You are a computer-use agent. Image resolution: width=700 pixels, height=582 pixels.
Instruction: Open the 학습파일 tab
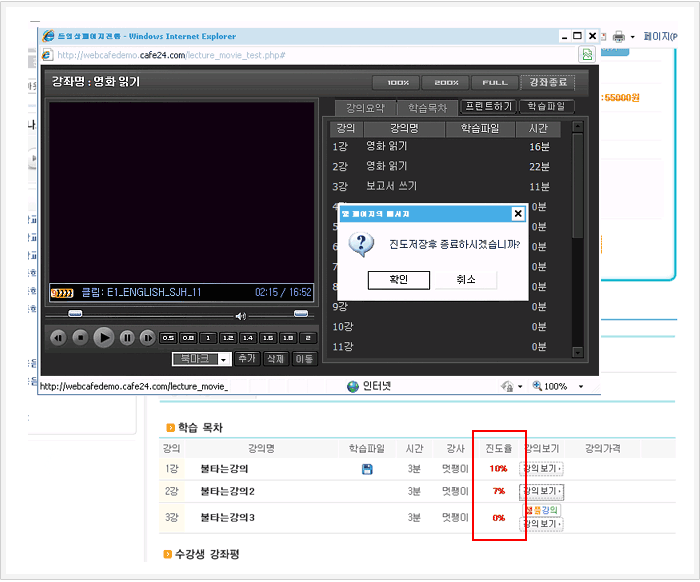pyautogui.click(x=546, y=106)
